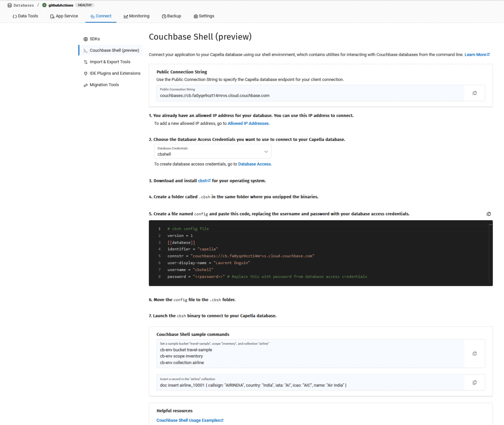Select the gear icon next to SDKs

[x=85, y=39]
